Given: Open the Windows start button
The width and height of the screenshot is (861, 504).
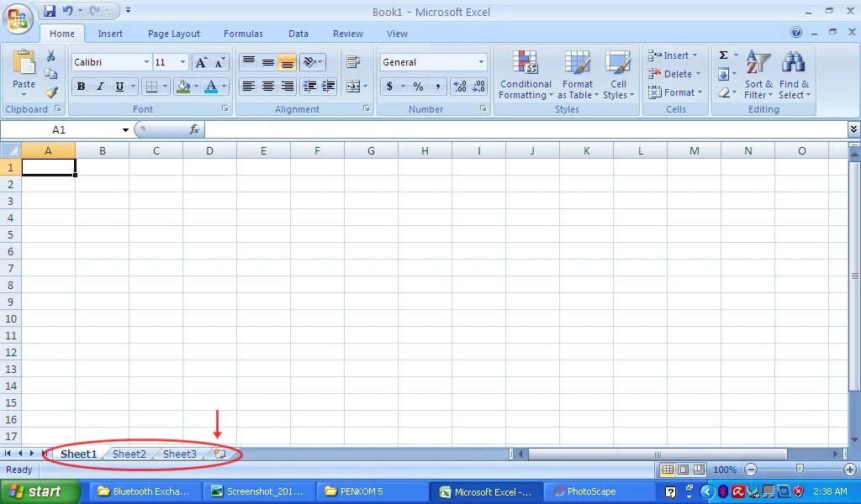Looking at the screenshot, I should (x=40, y=491).
